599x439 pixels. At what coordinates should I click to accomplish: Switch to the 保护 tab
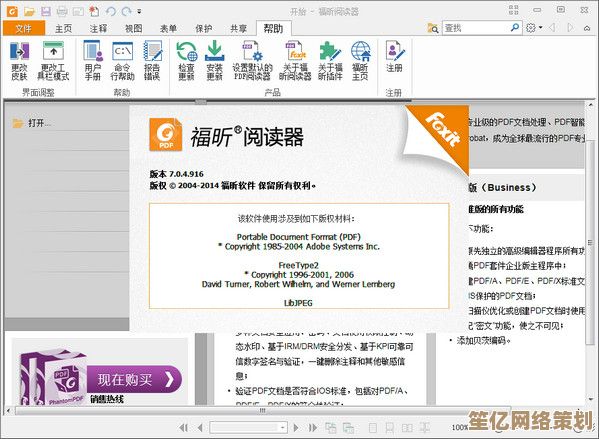click(x=204, y=28)
